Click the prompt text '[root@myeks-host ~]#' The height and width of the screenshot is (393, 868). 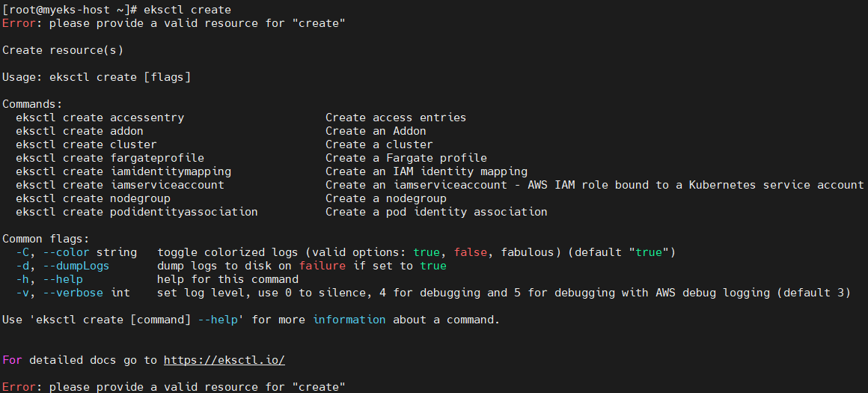70,10
